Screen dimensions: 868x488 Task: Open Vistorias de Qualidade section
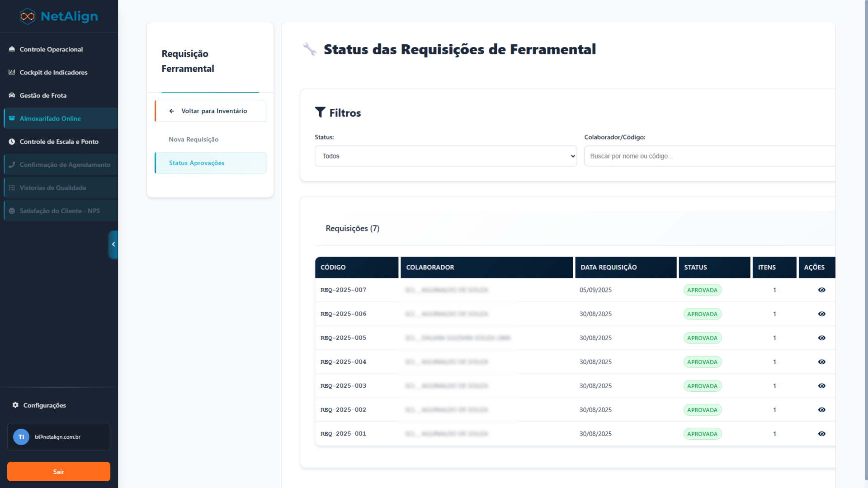tap(53, 188)
